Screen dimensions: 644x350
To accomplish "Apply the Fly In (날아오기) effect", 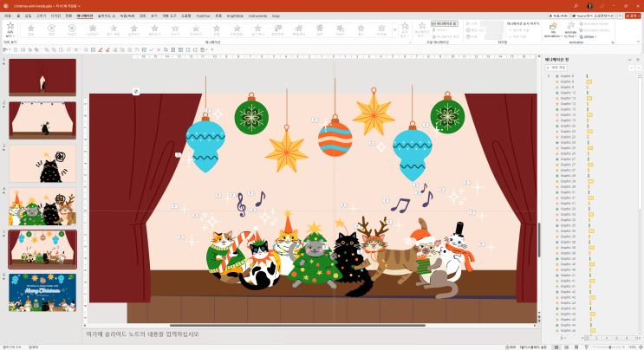I will tap(133, 30).
